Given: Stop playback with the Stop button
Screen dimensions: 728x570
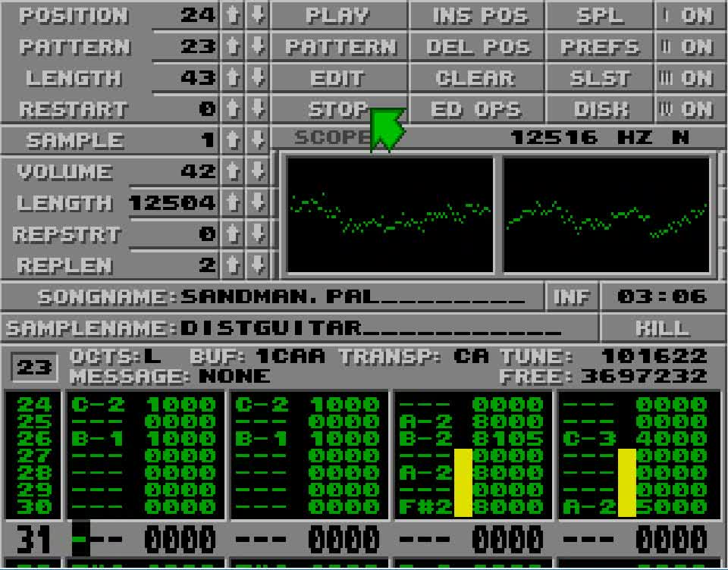Looking at the screenshot, I should (338, 109).
